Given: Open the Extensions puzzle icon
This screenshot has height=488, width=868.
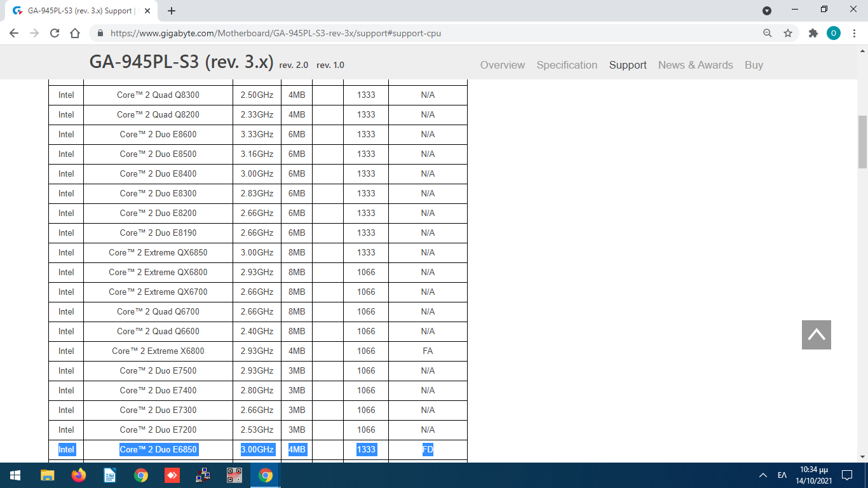Looking at the screenshot, I should [813, 33].
